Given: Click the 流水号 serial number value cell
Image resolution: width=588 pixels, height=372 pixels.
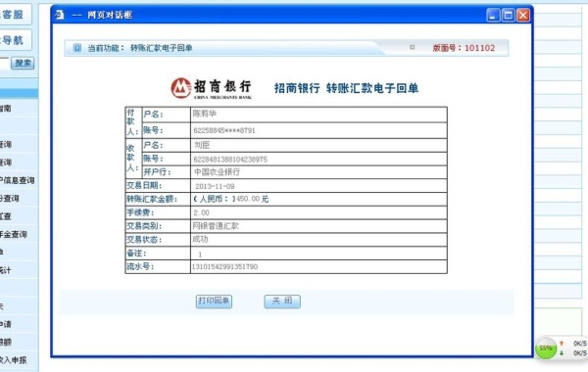Looking at the screenshot, I should [x=318, y=266].
